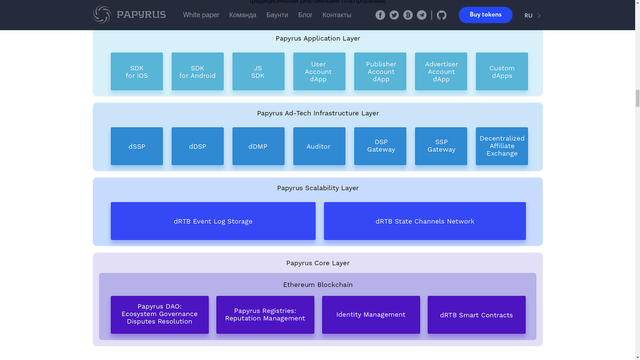Image resolution: width=640 pixels, height=360 pixels.
Task: Click the dDSP box
Action: coord(198,146)
